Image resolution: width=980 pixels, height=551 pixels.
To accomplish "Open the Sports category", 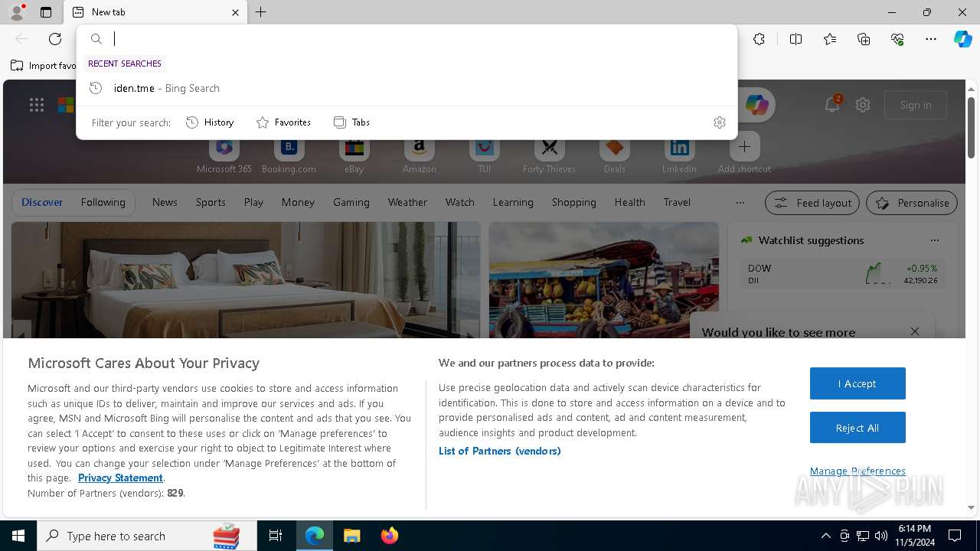I will click(211, 202).
